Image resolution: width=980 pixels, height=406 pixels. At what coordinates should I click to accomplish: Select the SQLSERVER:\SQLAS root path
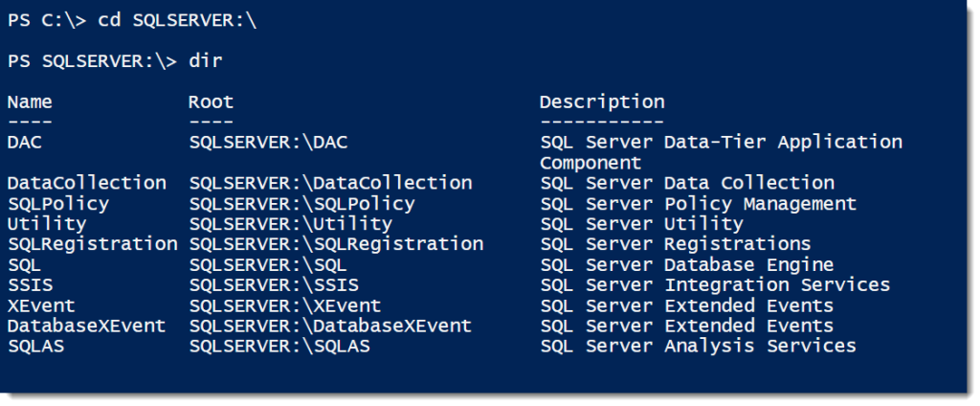point(279,346)
